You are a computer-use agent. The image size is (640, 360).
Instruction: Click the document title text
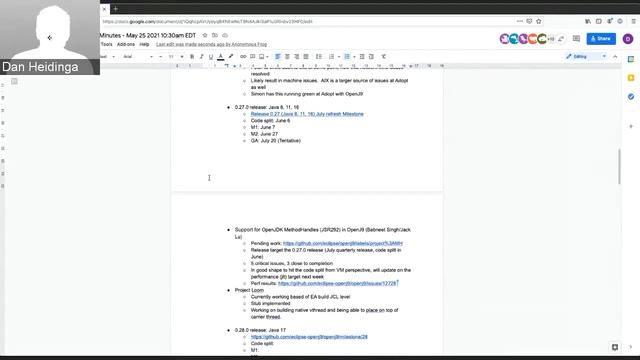[x=148, y=36]
